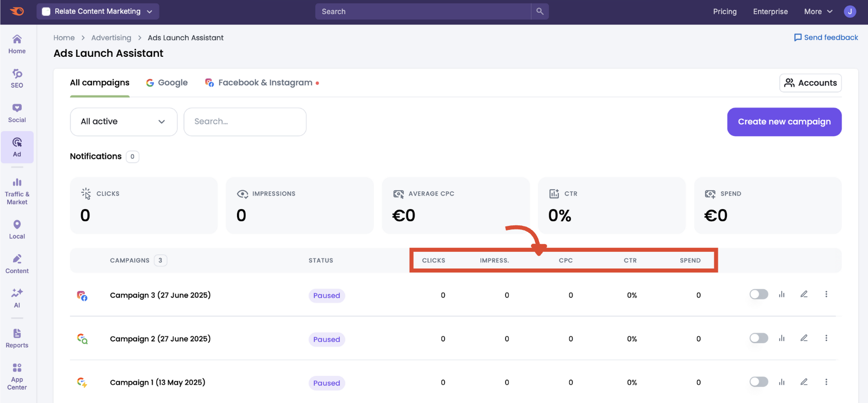Edit Campaign 2 with pencil icon
The width and height of the screenshot is (868, 403).
coord(804,338)
